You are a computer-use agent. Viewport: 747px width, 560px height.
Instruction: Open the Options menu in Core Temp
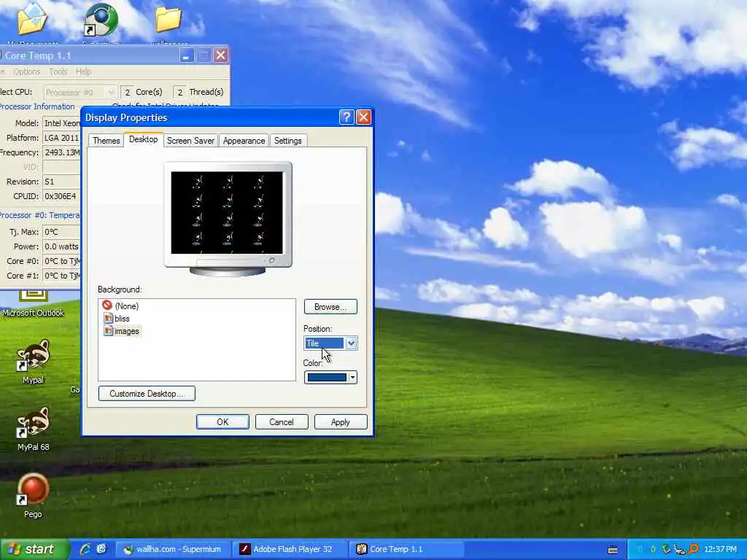point(27,71)
